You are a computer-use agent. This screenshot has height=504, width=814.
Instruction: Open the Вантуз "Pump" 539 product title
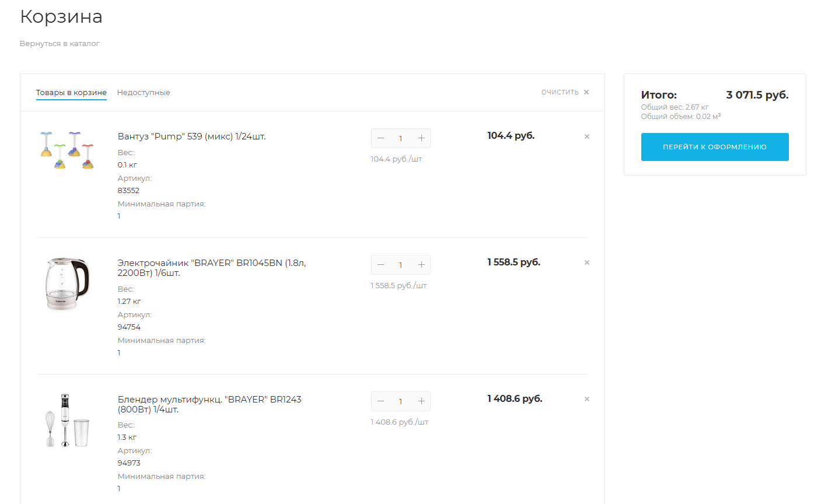[x=191, y=136]
